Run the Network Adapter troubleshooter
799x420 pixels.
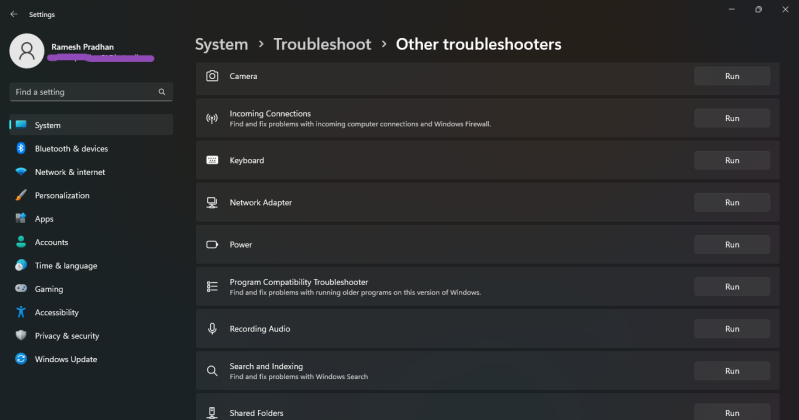(x=732, y=202)
